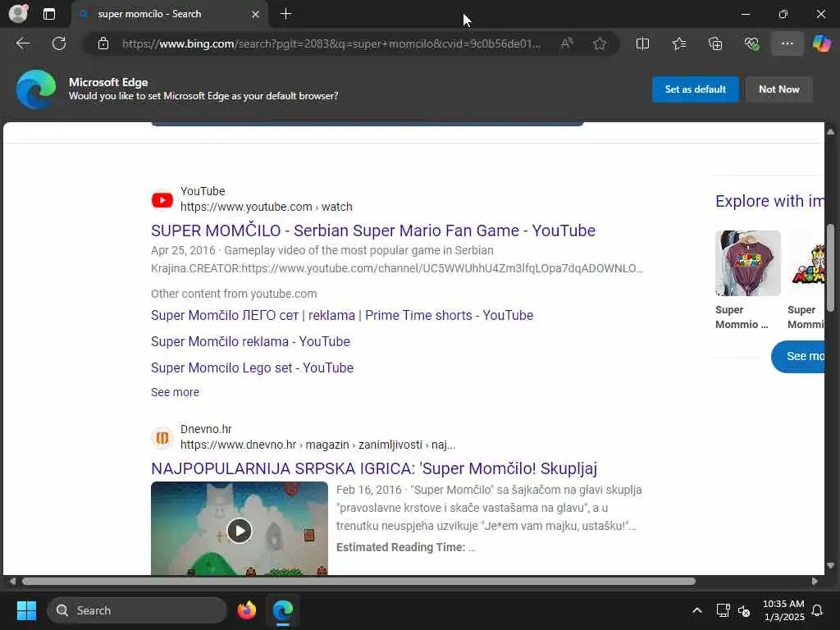
Task: Close the super momcilo search tab
Action: (x=256, y=14)
